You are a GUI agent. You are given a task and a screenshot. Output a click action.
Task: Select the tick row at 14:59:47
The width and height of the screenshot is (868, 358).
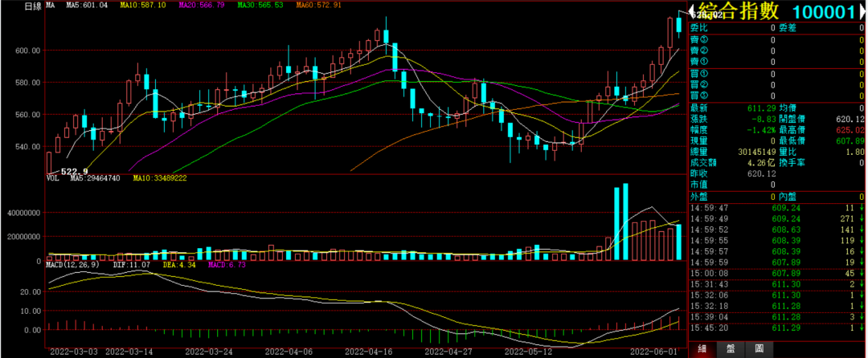777,208
